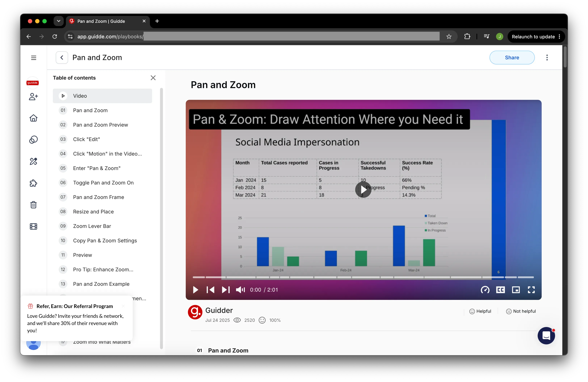This screenshot has height=382, width=588.
Task: Open the puzzle piece integrations icon
Action: coord(33,183)
